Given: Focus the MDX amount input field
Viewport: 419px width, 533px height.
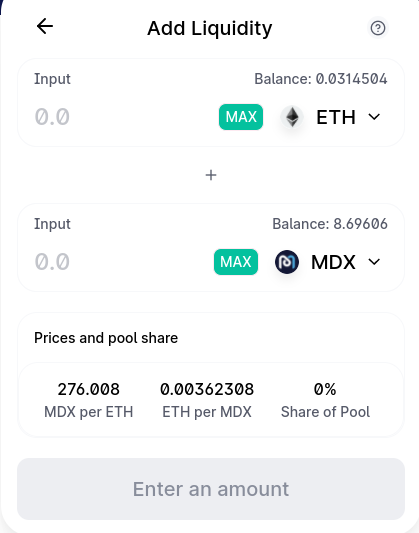Looking at the screenshot, I should (121, 262).
